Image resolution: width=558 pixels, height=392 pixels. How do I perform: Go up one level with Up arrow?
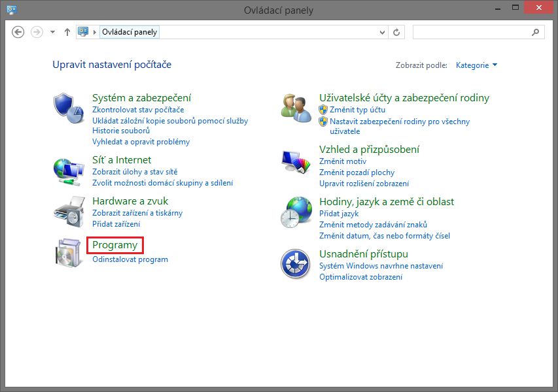click(x=67, y=32)
